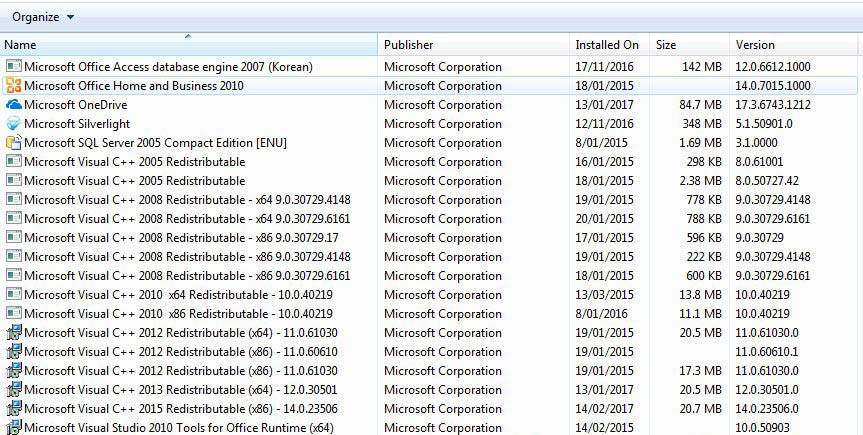Sort by Size column header

[690, 45]
